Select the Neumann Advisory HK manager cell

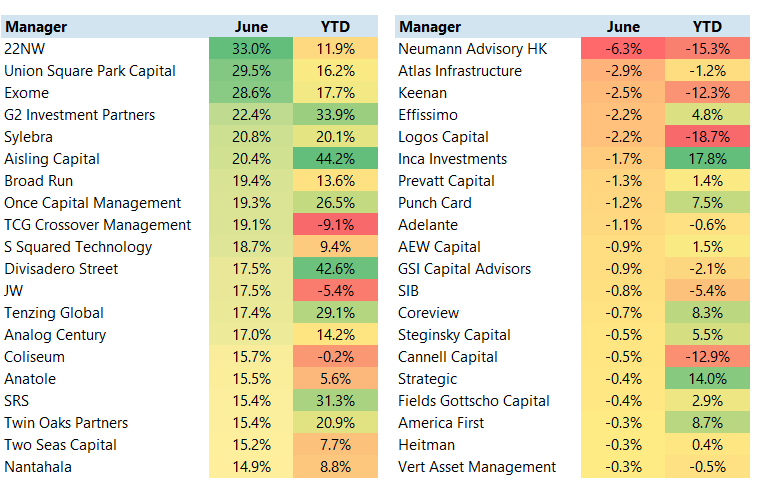[x=473, y=49]
